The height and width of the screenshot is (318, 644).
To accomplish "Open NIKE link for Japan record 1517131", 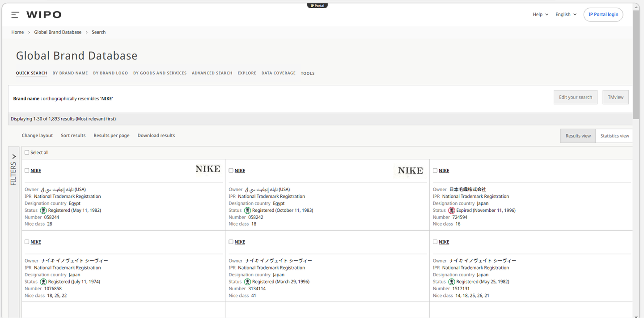I will [x=444, y=242].
